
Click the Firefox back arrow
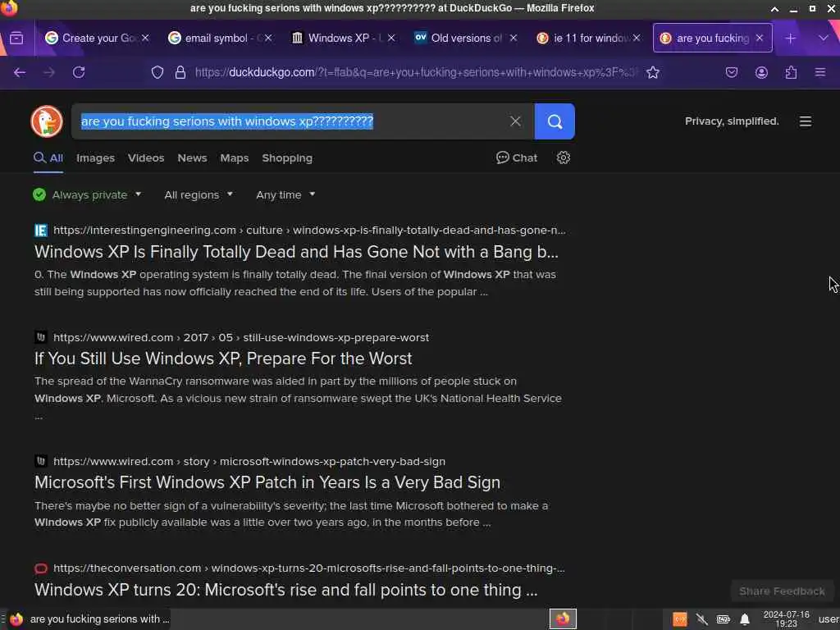click(x=20, y=72)
